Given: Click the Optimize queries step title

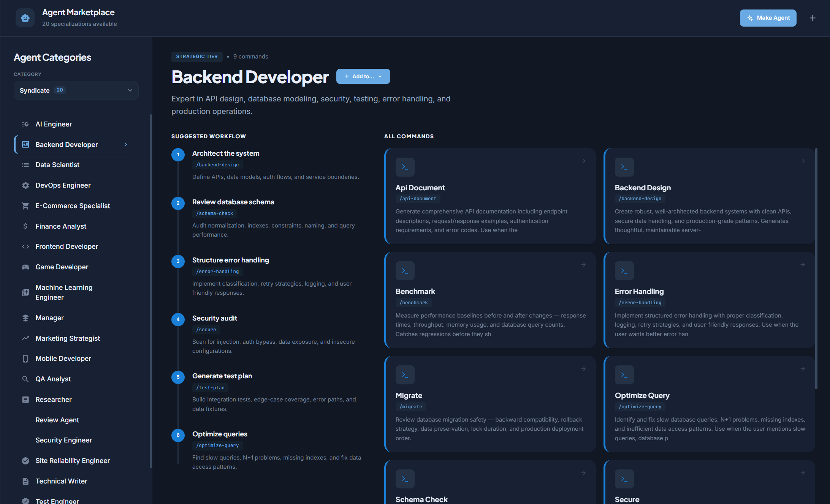Looking at the screenshot, I should pos(220,434).
